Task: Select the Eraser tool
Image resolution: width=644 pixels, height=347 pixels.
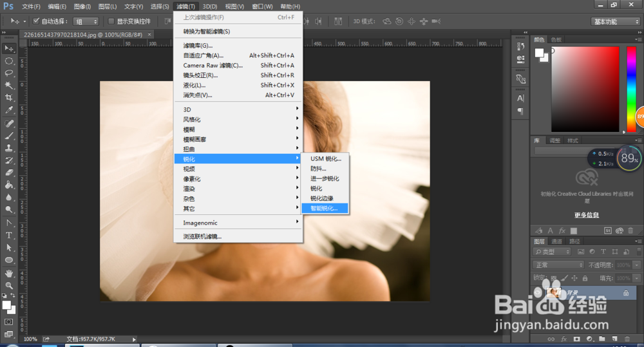Action: (x=8, y=173)
